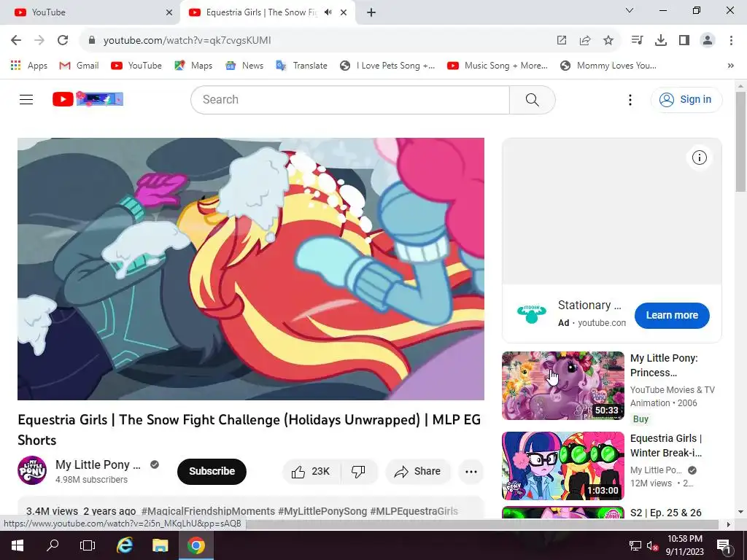Click the vertical page scrollbar
This screenshot has height=560, width=747.
[x=740, y=142]
